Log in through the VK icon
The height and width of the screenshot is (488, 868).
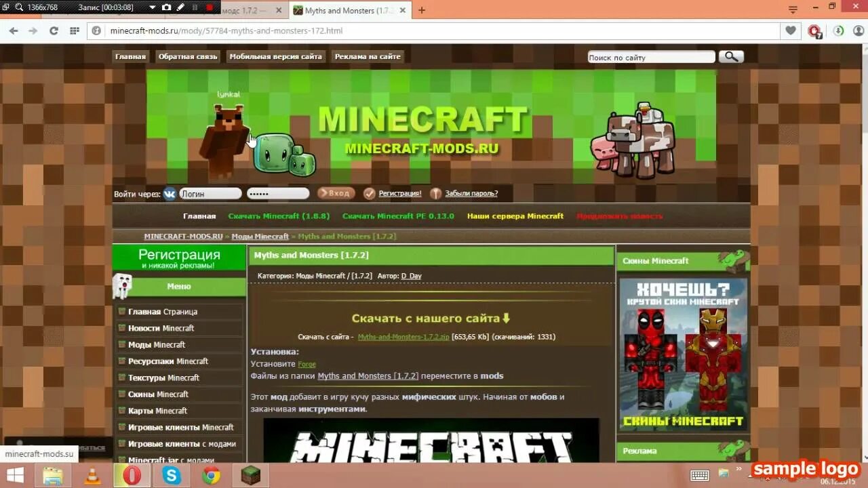point(170,194)
